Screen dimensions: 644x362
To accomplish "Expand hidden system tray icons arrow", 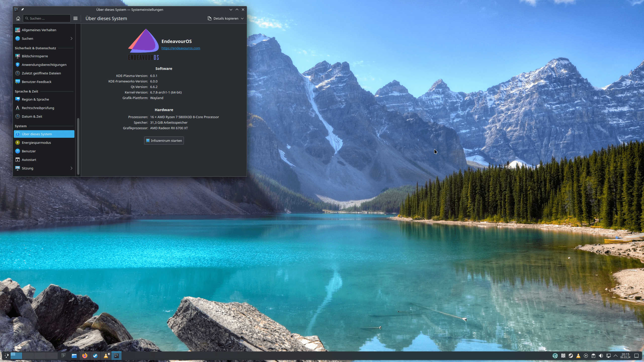I will pyautogui.click(x=616, y=355).
